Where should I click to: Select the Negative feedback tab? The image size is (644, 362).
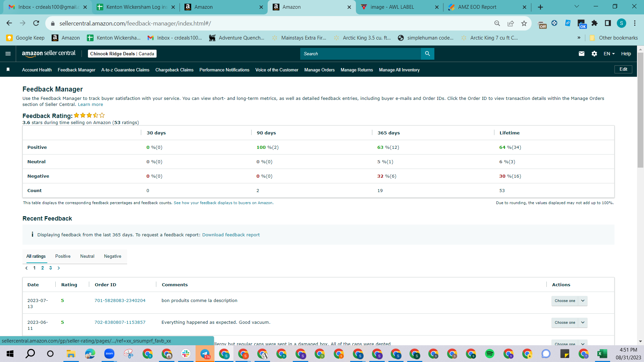point(113,256)
